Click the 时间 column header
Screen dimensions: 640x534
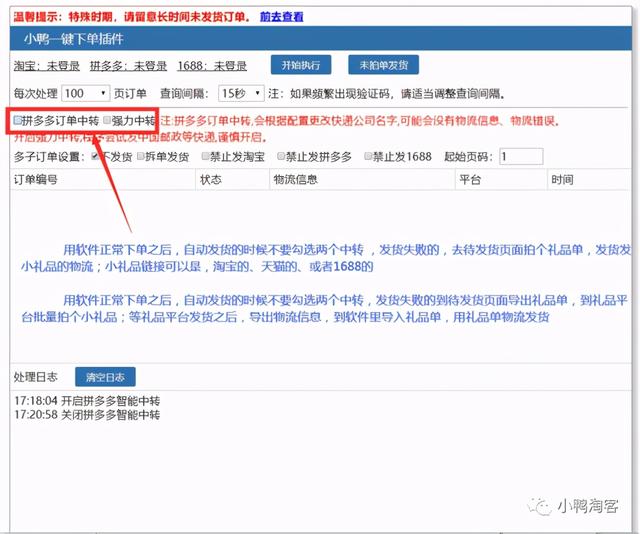pyautogui.click(x=562, y=180)
